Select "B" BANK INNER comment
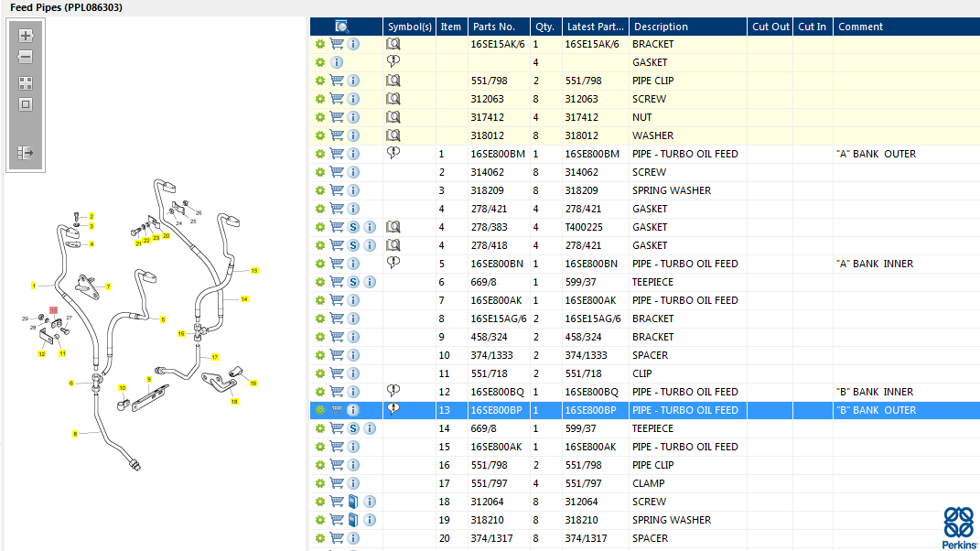The image size is (980, 551). (x=875, y=392)
